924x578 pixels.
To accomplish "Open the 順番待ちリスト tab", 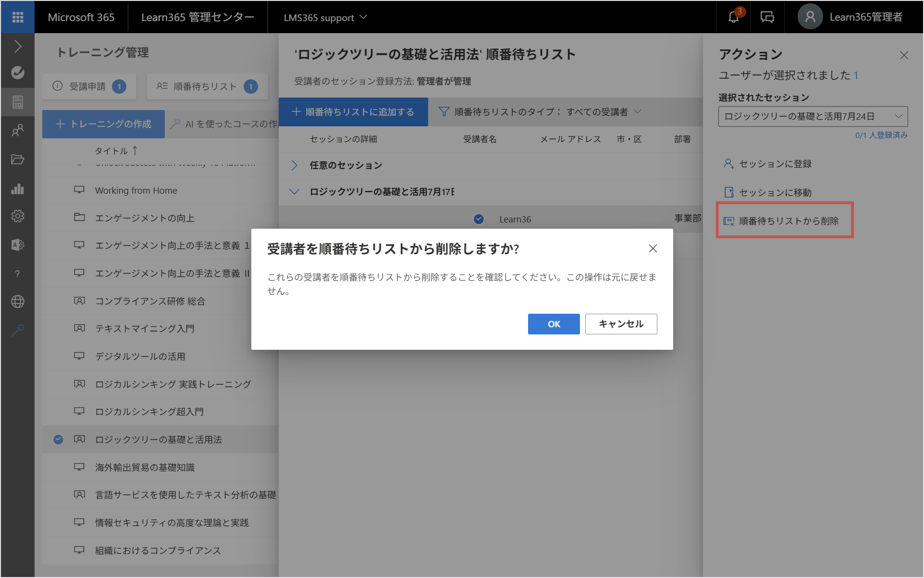I will (207, 86).
